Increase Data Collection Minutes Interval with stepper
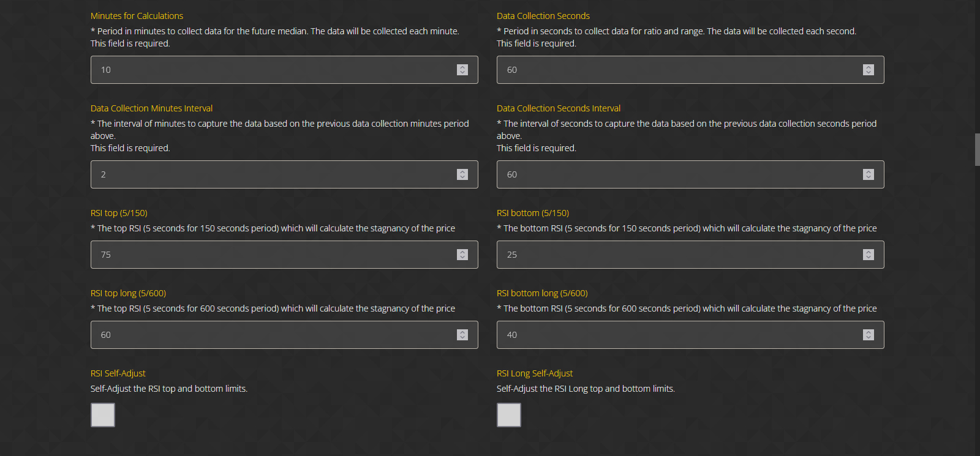The height and width of the screenshot is (456, 980). [x=462, y=172]
